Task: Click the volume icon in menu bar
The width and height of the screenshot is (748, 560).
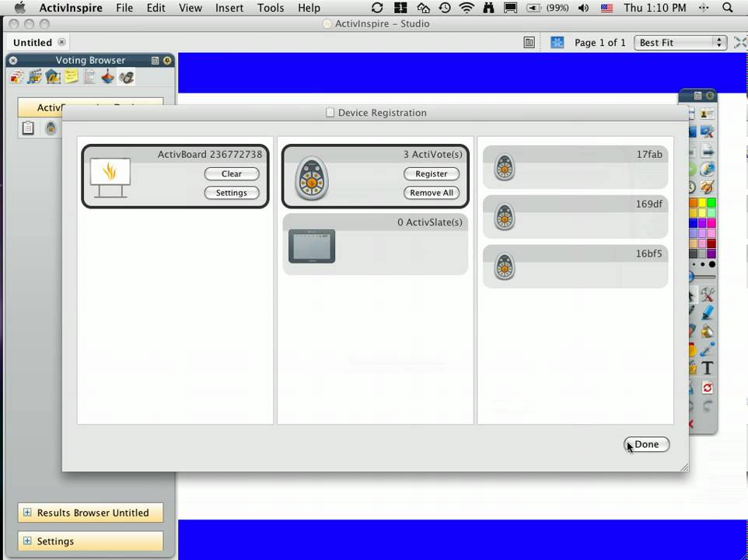Action: (583, 8)
